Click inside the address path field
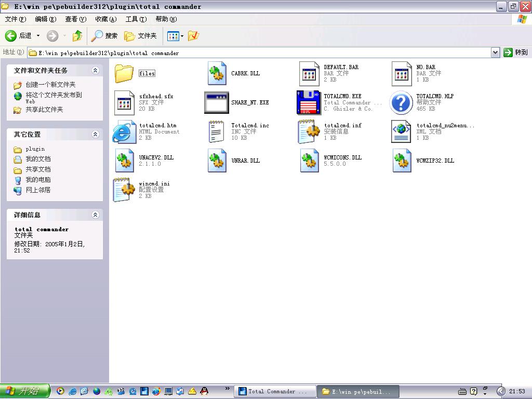532x399 pixels. tap(259, 53)
